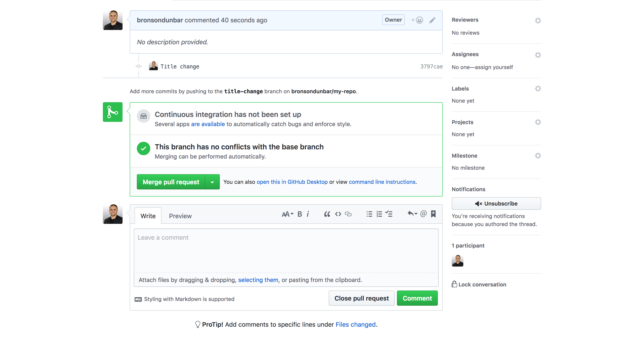
Task: Insert a quote with the toolbar icon
Action: tap(327, 214)
